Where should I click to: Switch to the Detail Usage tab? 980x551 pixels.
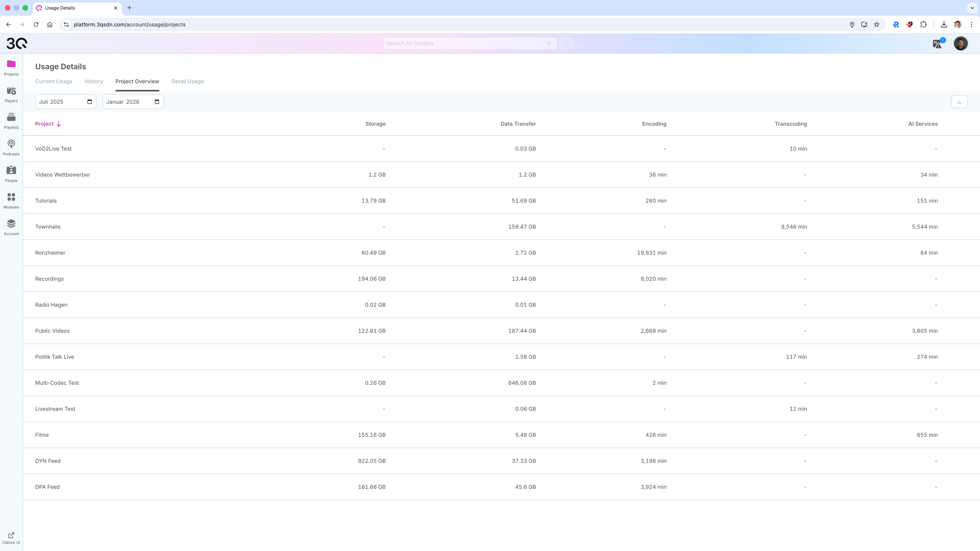pyautogui.click(x=188, y=81)
